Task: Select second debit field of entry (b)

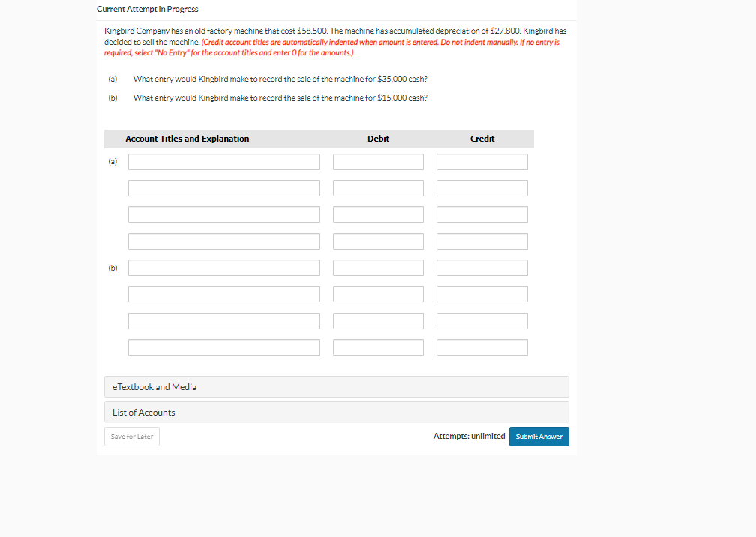Action: point(379,294)
